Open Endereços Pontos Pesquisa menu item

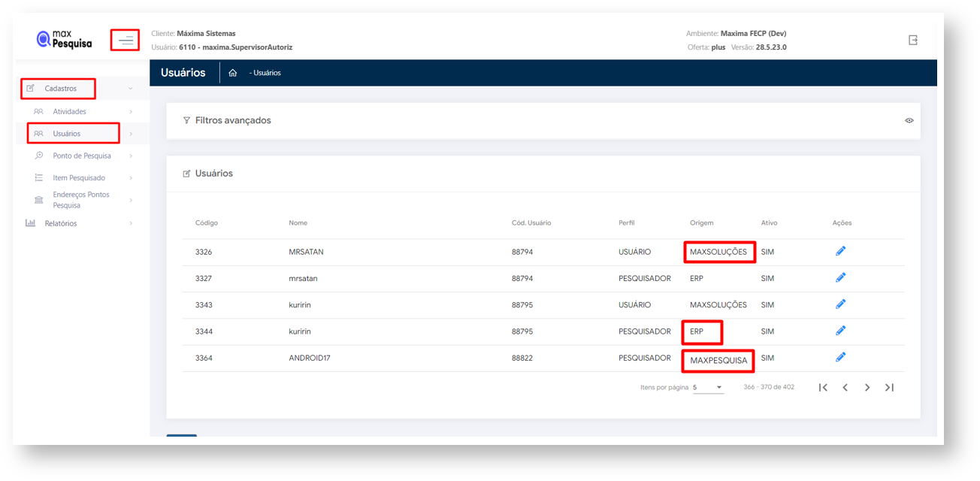[x=81, y=200]
